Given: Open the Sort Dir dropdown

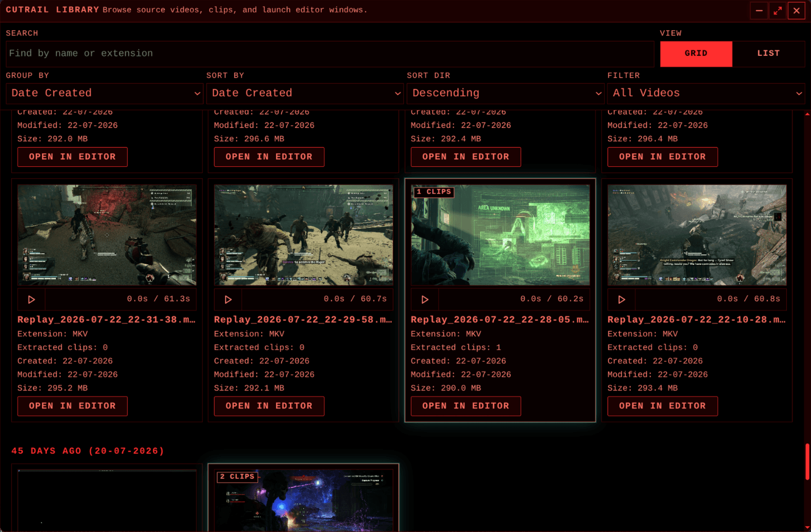Looking at the screenshot, I should point(505,93).
